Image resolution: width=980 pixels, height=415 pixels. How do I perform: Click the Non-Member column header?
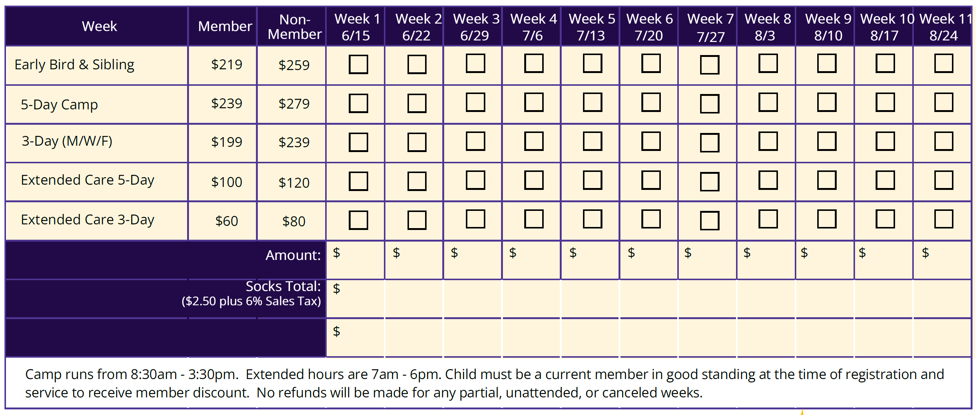294,27
